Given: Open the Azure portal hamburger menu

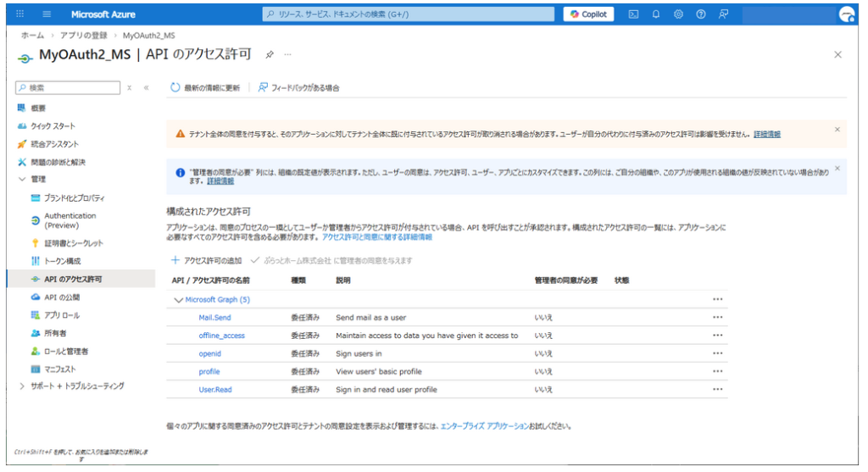Looking at the screenshot, I should coord(47,14).
